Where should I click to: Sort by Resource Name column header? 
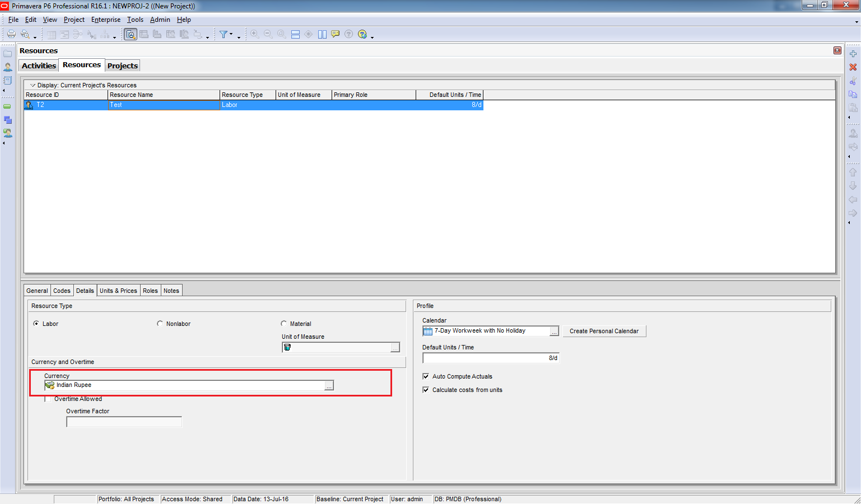[x=163, y=95]
